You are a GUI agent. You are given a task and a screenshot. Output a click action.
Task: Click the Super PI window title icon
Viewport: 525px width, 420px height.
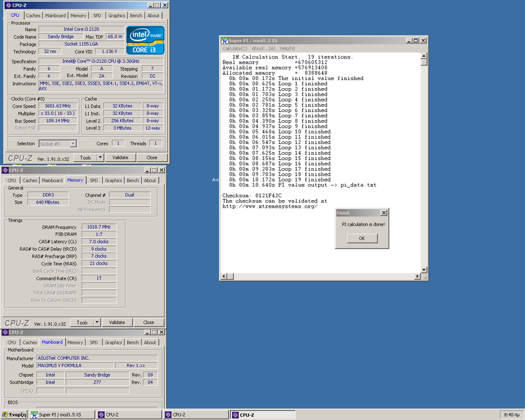pos(225,40)
